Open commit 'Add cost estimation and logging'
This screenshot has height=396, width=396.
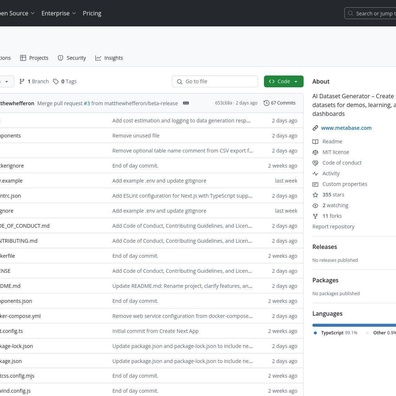181,121
